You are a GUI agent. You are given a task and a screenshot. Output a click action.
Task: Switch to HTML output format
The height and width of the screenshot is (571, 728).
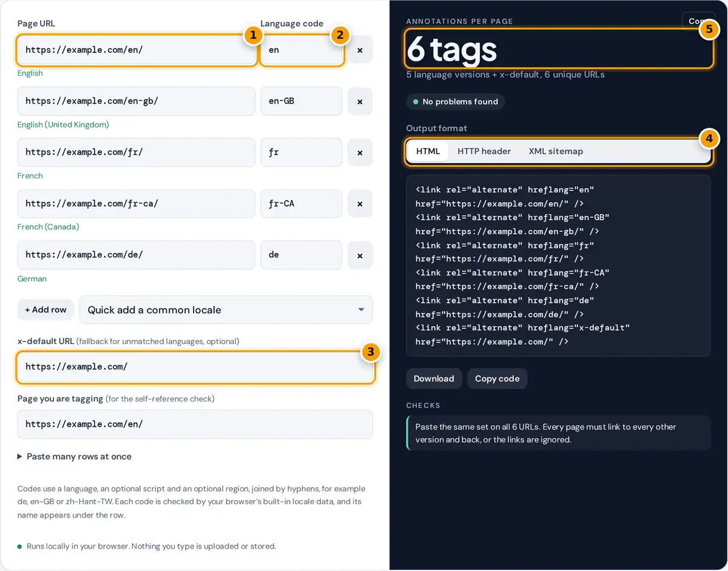[428, 151]
